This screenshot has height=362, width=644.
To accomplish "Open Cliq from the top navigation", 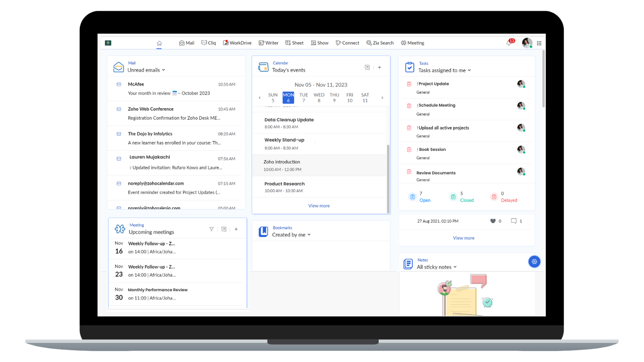I will 208,43.
